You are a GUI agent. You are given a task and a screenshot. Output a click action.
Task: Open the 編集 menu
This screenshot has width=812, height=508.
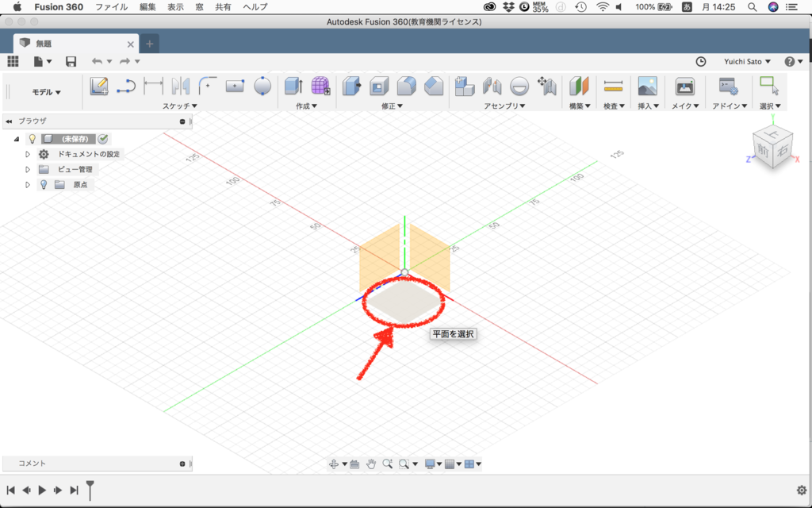147,6
